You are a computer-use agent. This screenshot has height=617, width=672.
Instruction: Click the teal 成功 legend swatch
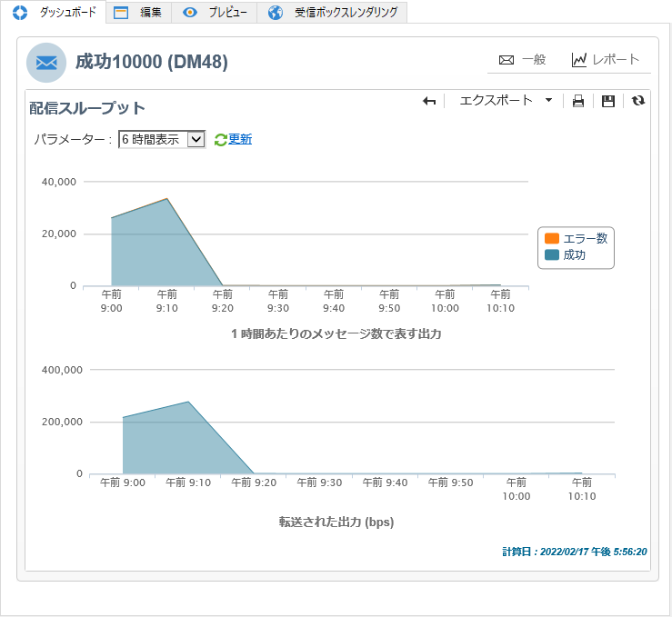point(552,254)
